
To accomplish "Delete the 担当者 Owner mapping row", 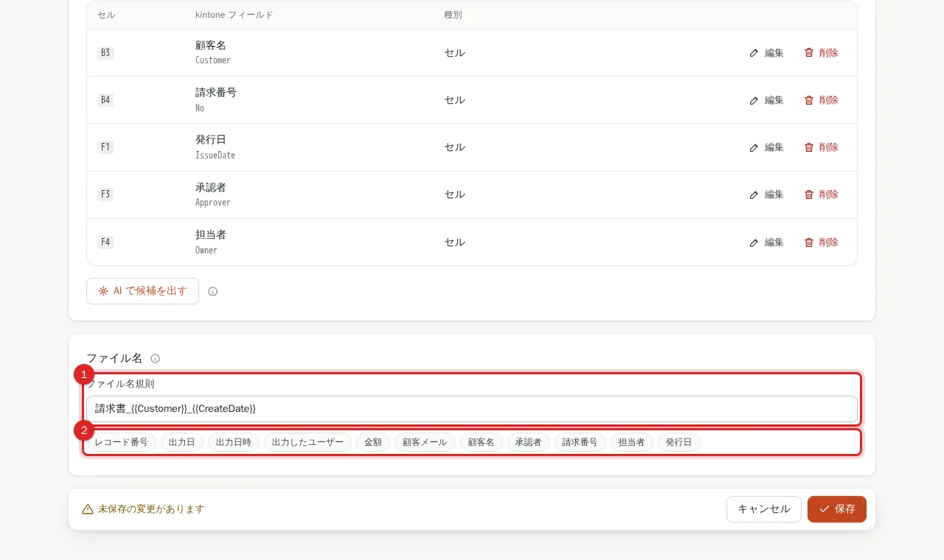I will click(x=821, y=242).
